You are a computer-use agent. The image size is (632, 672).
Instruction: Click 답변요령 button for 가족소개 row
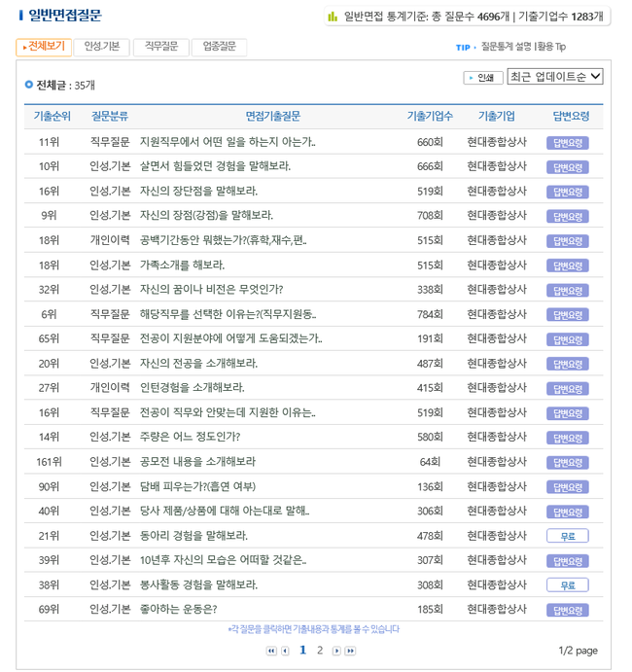point(567,266)
